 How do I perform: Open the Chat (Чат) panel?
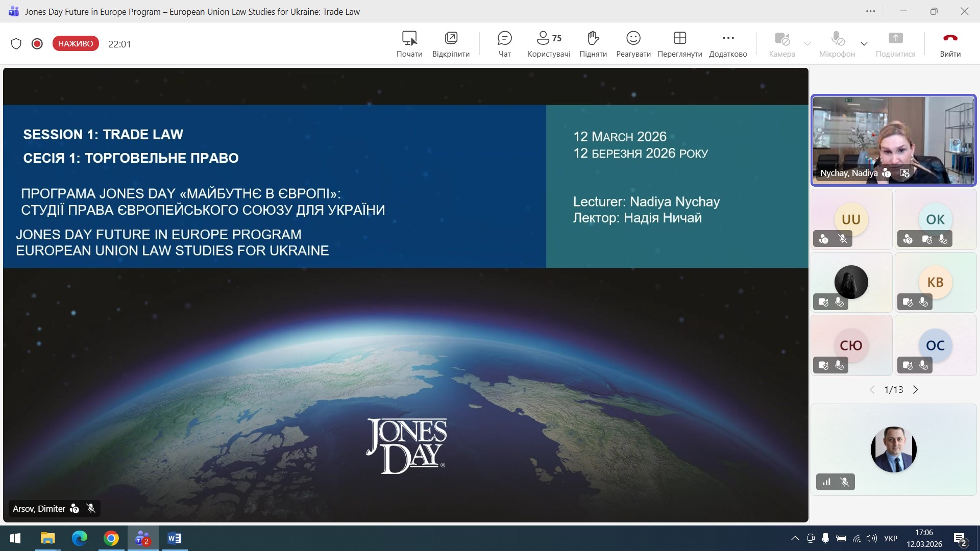point(504,43)
